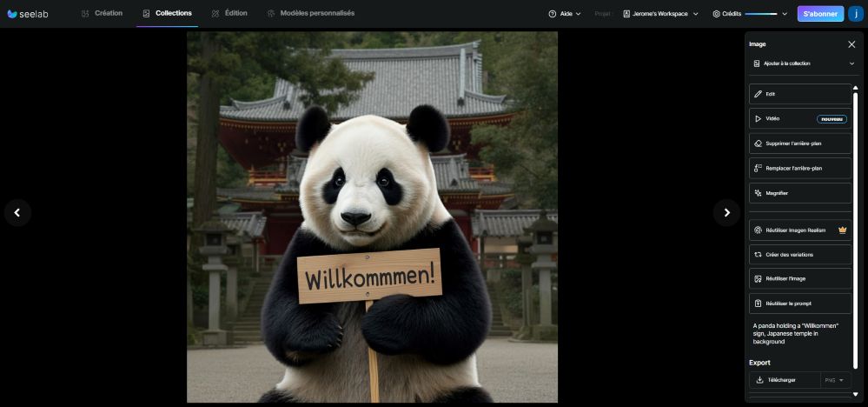Click Réutiliser Imagen Realism
868x407 pixels.
tap(800, 230)
